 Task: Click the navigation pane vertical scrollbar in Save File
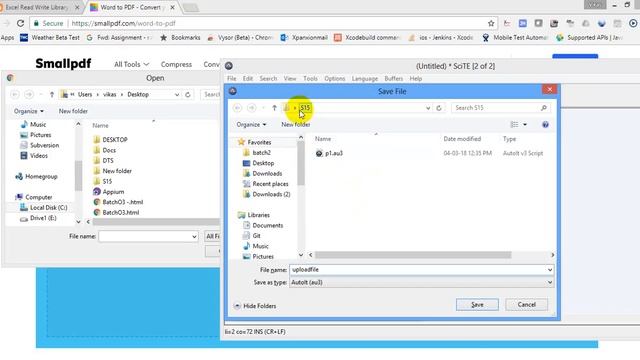pos(301,163)
